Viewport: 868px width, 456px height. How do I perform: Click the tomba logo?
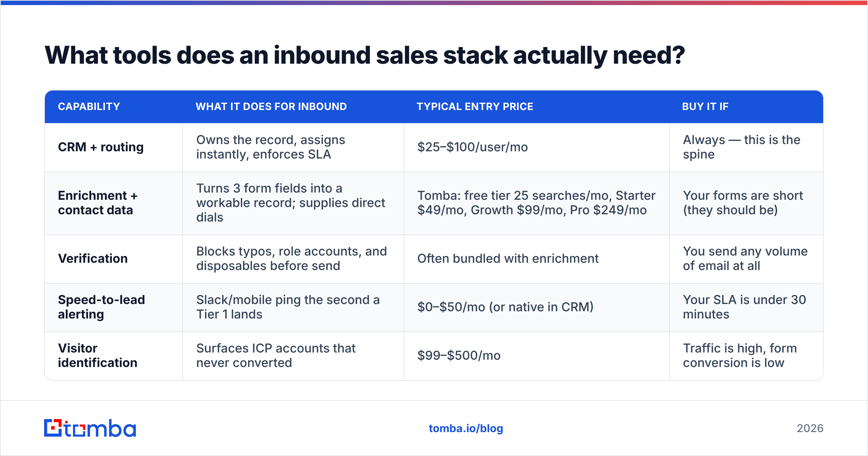click(90, 428)
